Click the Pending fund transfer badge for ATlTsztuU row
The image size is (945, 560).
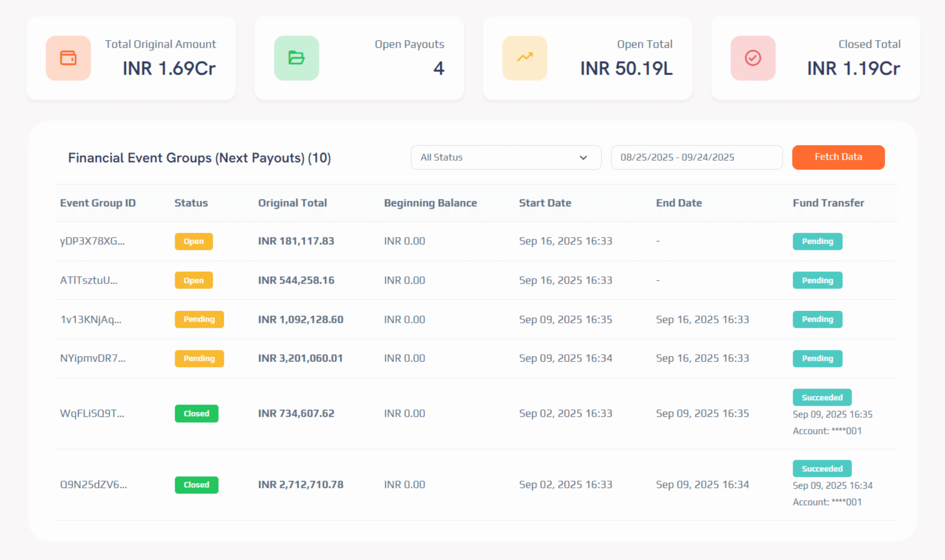[x=817, y=280]
